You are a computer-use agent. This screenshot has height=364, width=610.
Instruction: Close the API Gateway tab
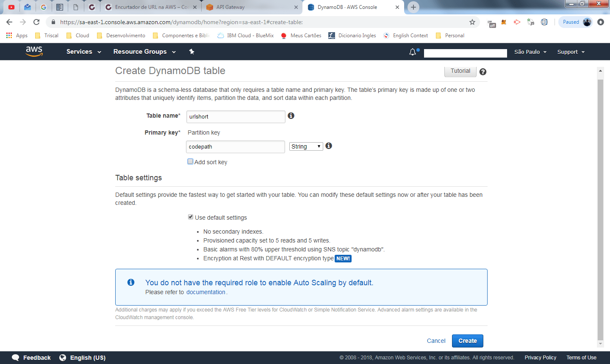click(x=296, y=7)
